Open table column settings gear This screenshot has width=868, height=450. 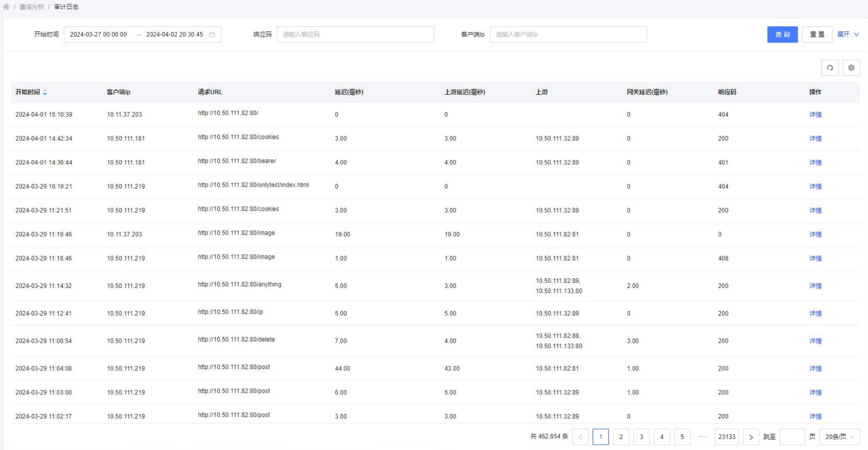point(851,68)
